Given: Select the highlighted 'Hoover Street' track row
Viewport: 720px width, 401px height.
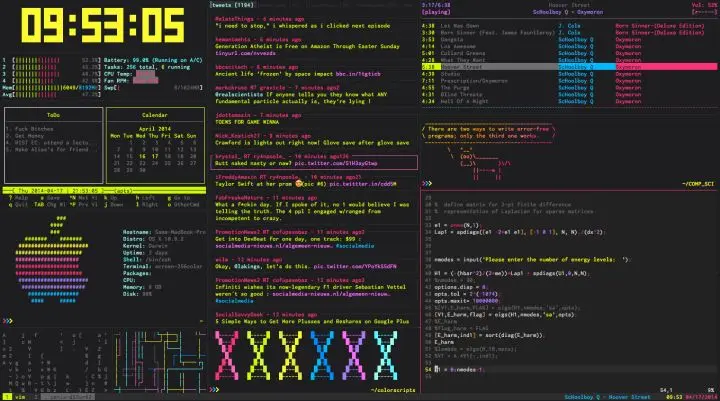Looking at the screenshot, I should 569,67.
